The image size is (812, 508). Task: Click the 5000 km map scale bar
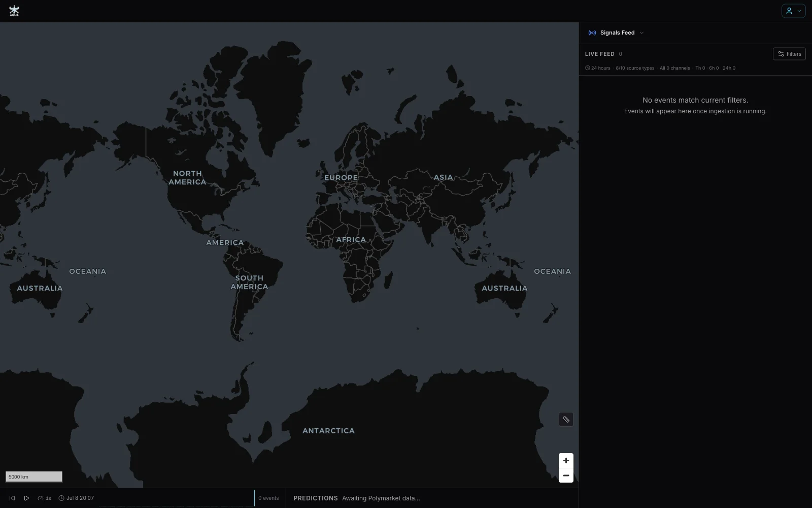click(x=34, y=477)
